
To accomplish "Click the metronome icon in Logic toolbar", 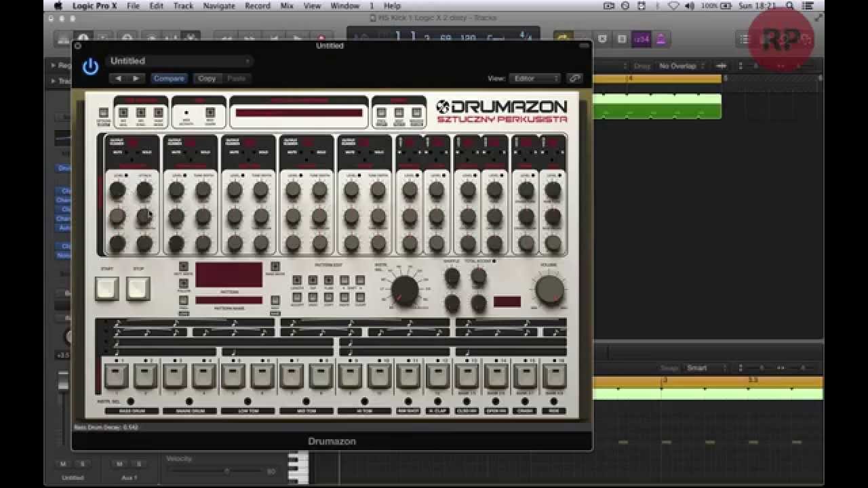I will [x=660, y=39].
